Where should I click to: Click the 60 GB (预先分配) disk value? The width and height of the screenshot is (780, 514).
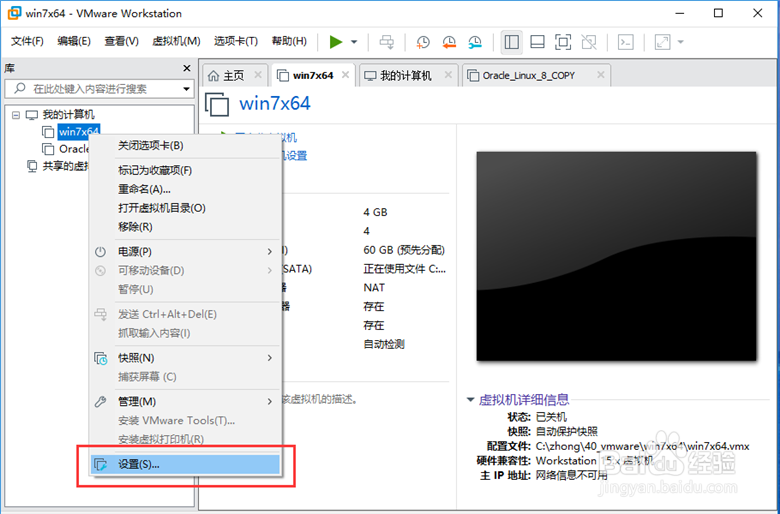[404, 250]
